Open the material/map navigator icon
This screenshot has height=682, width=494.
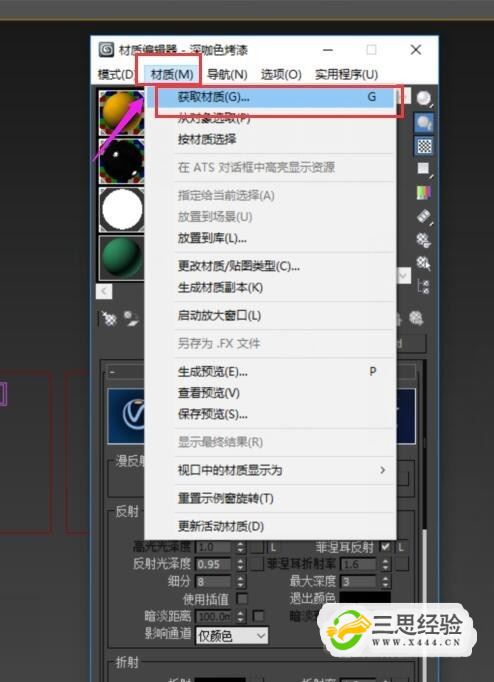point(424,287)
